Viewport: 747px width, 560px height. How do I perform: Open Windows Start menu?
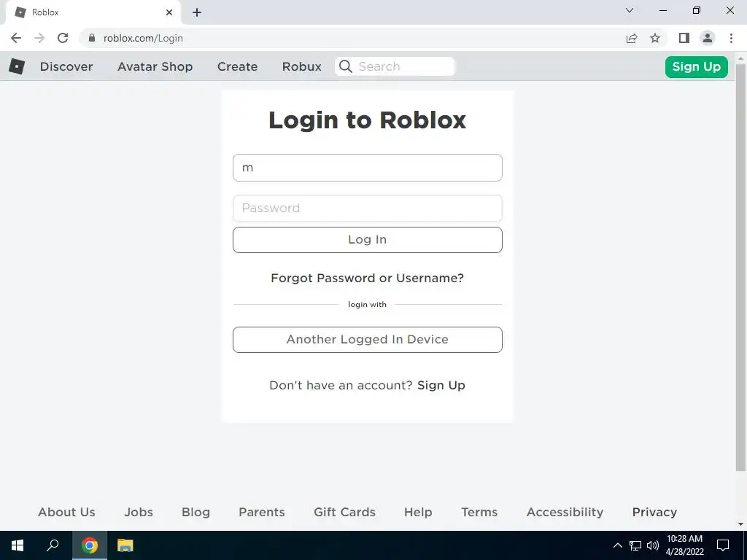coord(18,545)
